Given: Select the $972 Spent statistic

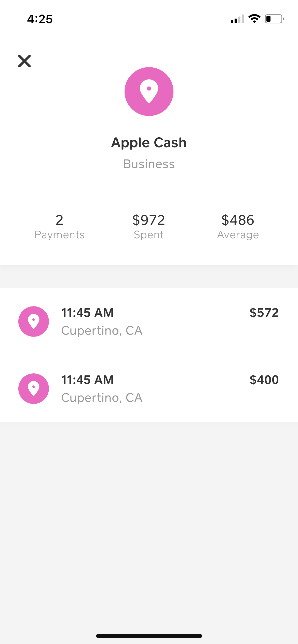Looking at the screenshot, I should point(149,227).
